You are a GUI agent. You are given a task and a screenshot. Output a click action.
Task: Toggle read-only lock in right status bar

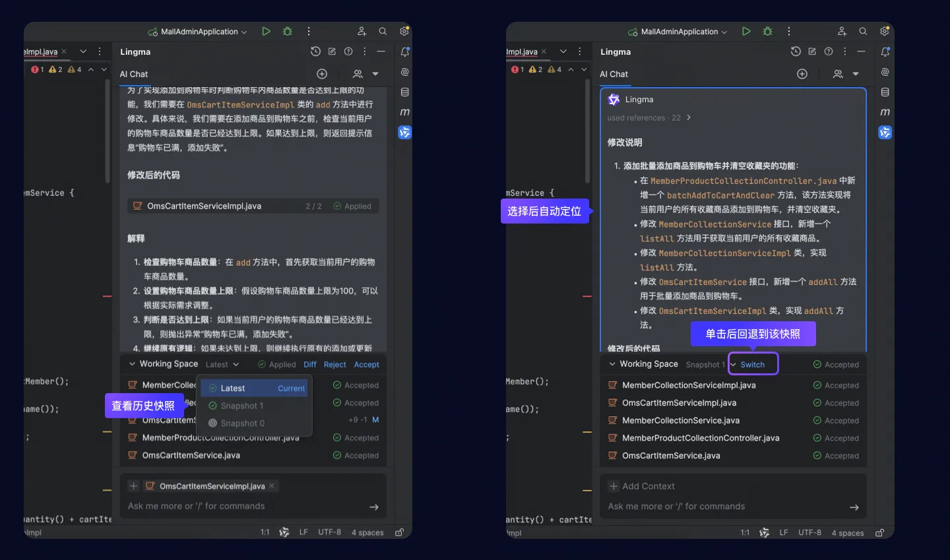point(879,532)
